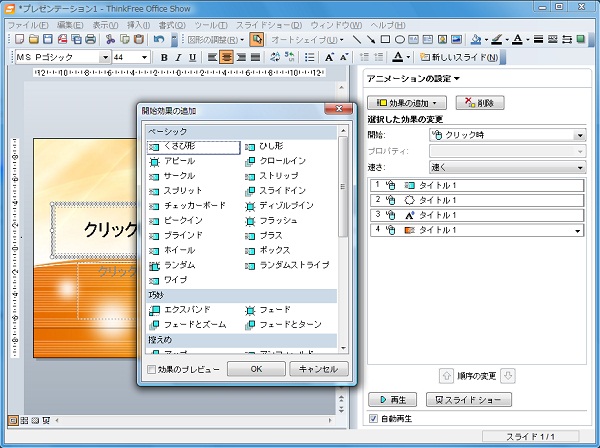Open the 挿入 menu
600x448 pixels.
click(138, 23)
